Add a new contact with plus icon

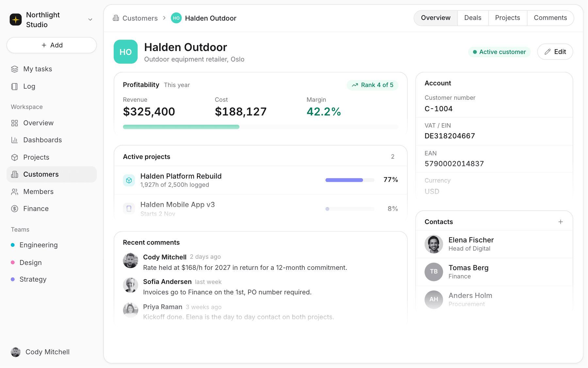point(561,222)
